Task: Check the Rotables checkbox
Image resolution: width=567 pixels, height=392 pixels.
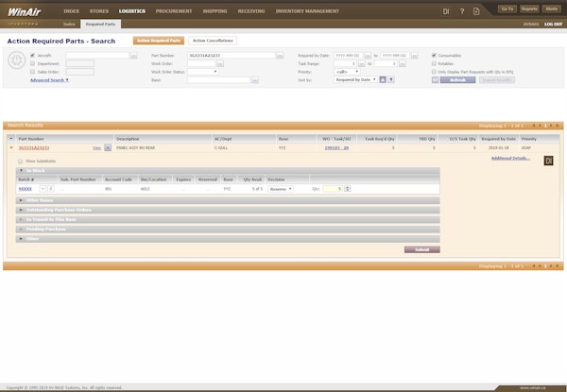Action: [434, 63]
